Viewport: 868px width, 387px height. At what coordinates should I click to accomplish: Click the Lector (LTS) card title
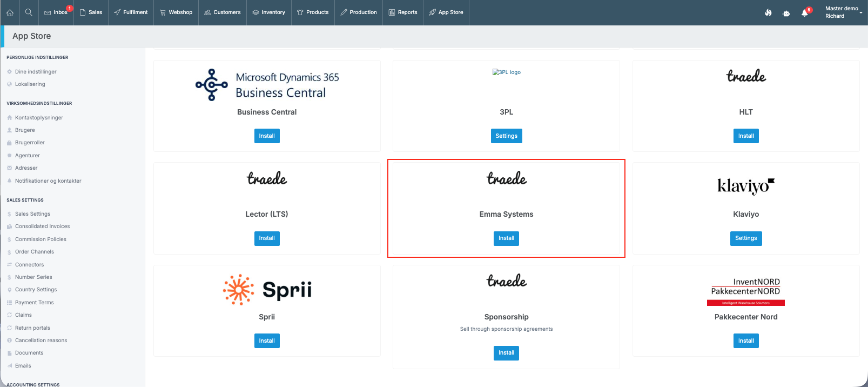267,215
